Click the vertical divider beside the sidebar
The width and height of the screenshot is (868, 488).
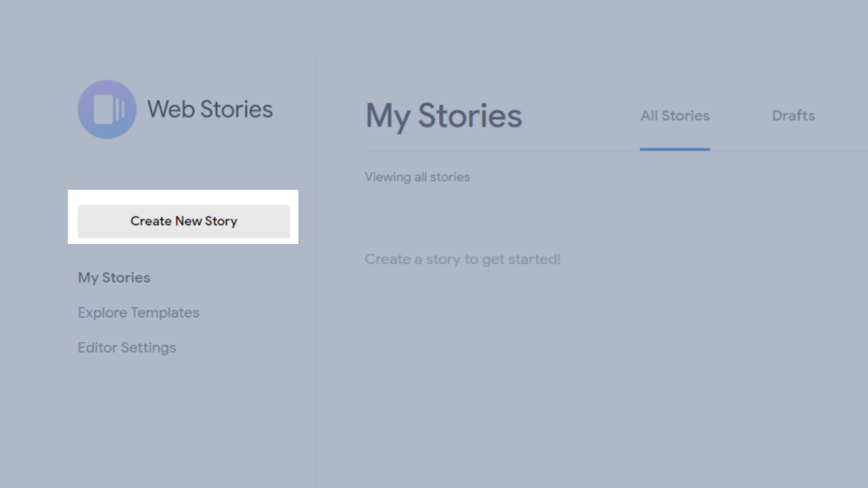coord(316,271)
